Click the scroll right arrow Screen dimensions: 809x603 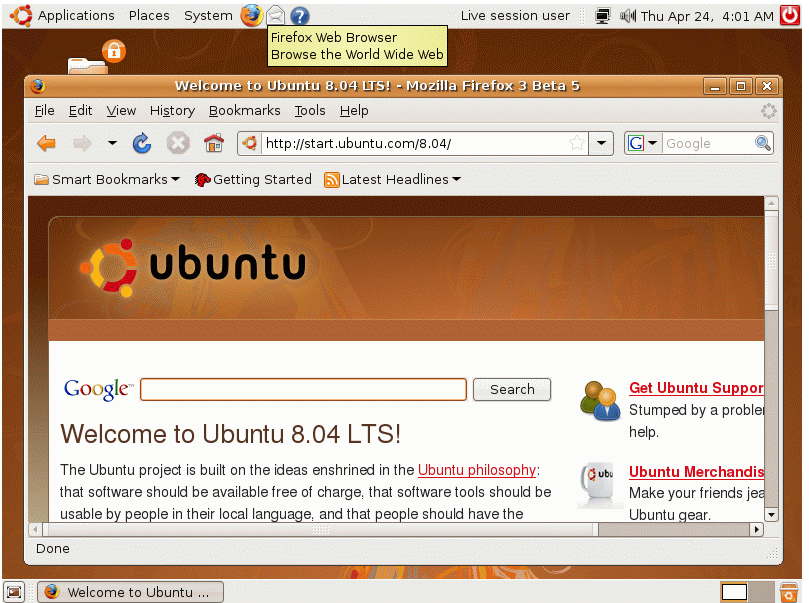[x=757, y=530]
